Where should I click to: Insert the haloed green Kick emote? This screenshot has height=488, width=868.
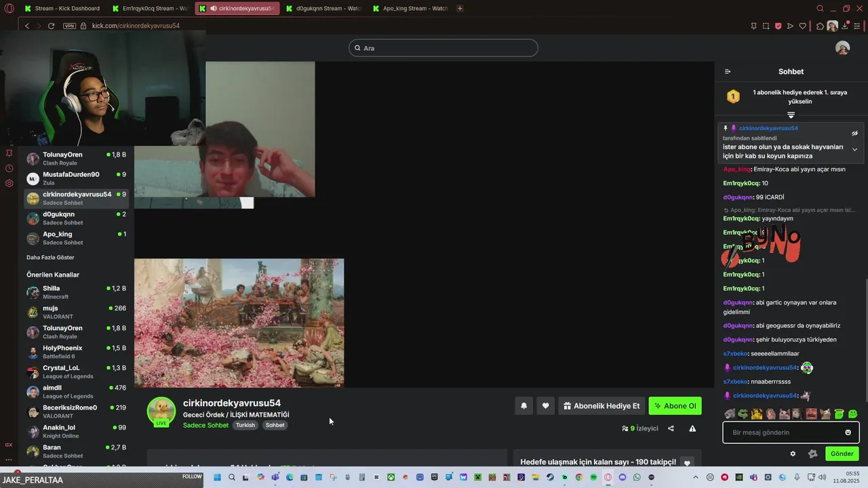point(839,413)
